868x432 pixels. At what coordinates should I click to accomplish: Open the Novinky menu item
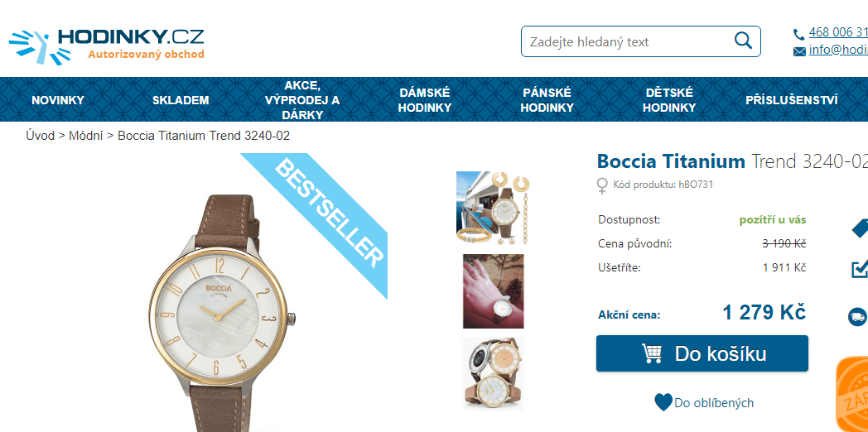coord(58,100)
